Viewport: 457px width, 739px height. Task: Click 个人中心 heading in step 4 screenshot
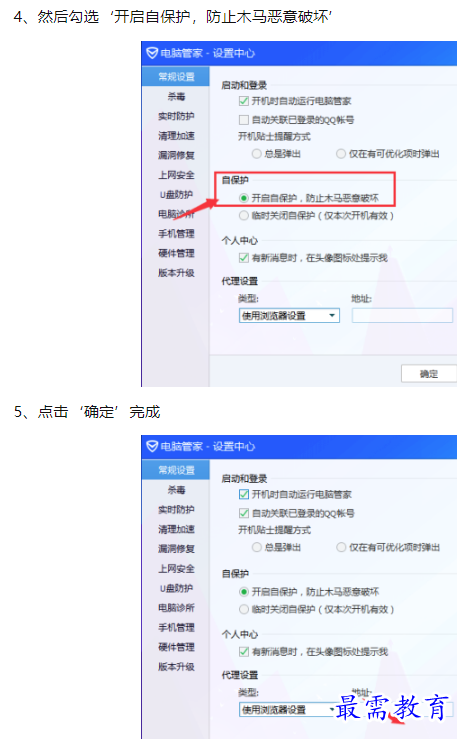tap(240, 240)
